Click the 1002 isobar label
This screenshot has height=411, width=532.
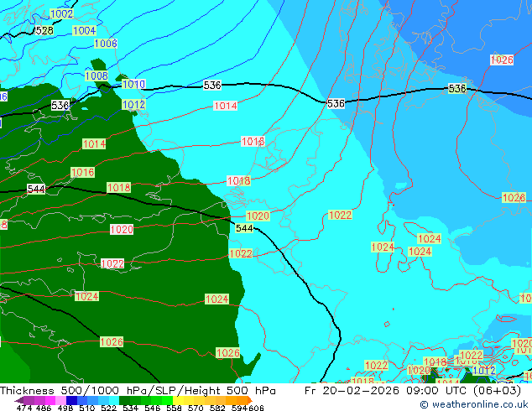click(x=61, y=14)
